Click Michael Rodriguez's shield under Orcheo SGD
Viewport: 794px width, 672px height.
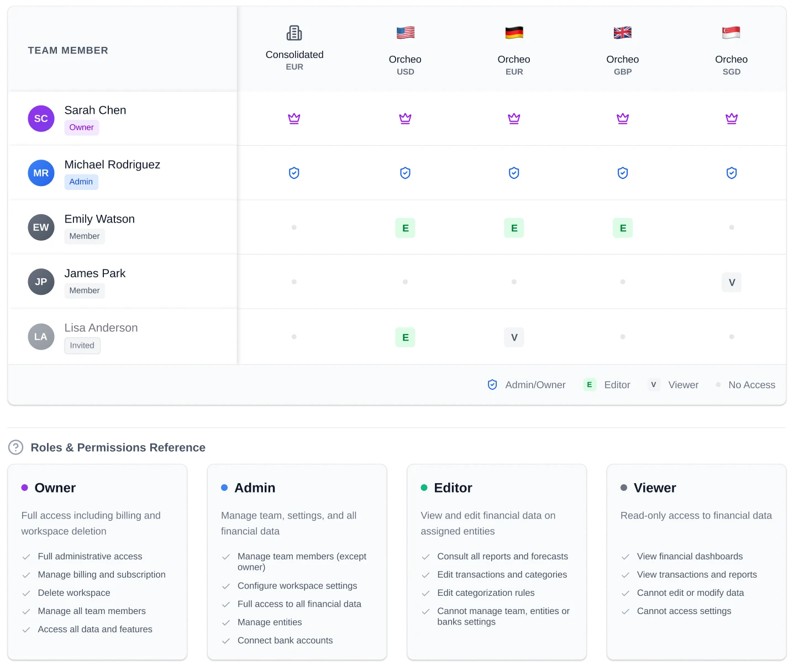click(x=732, y=173)
